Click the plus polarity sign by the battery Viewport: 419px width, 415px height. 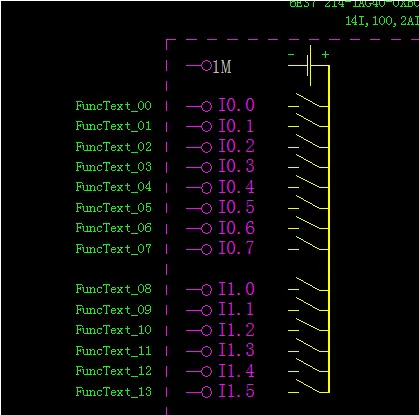(325, 54)
